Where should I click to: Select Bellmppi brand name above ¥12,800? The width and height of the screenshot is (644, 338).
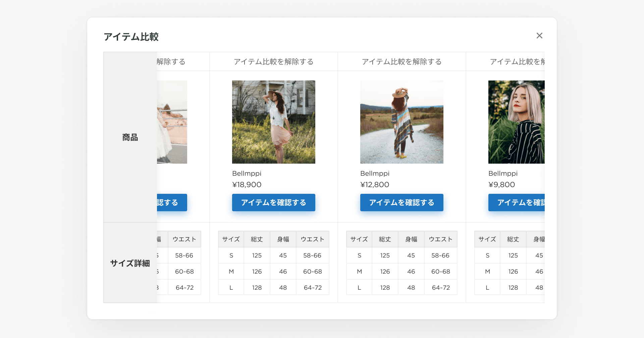coord(375,173)
